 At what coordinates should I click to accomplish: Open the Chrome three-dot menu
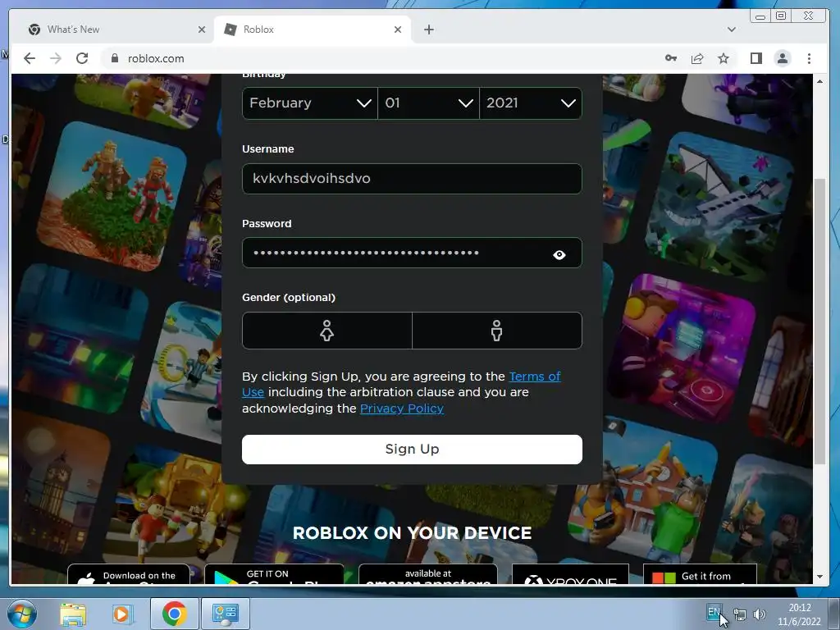click(809, 58)
